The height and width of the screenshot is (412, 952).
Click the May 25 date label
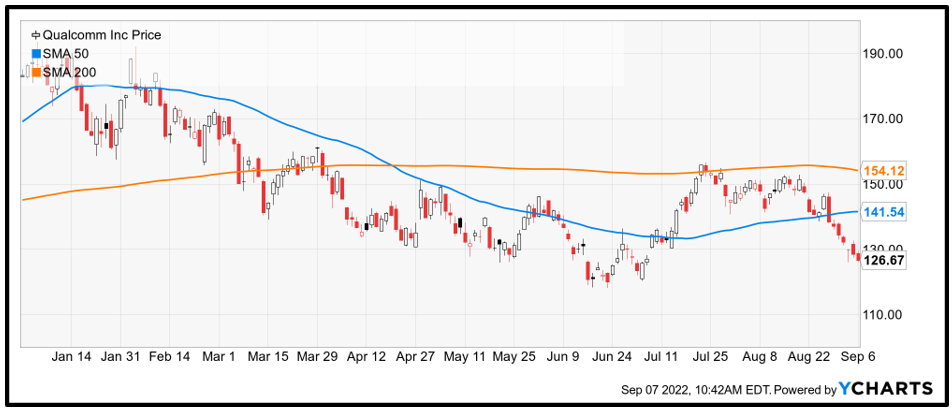[515, 357]
